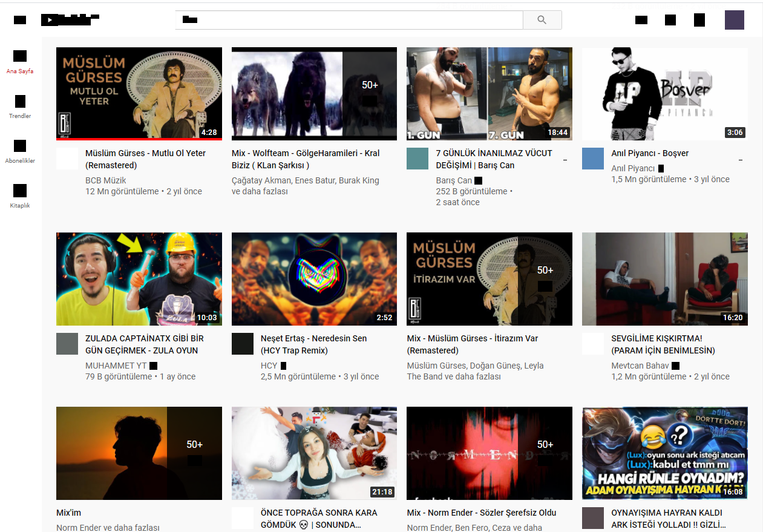Open the YouTube apps grid icon
Viewport: 763px width, 532px height.
tap(670, 20)
